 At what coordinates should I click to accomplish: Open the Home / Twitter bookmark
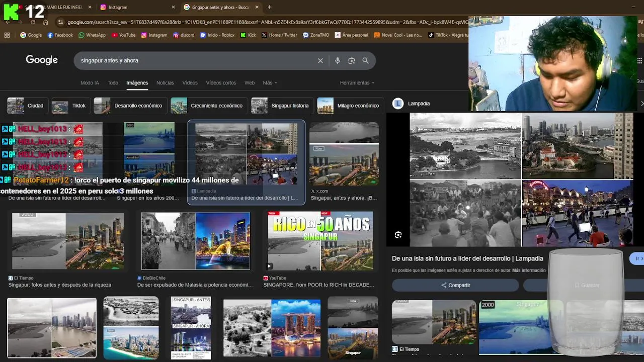pos(279,35)
